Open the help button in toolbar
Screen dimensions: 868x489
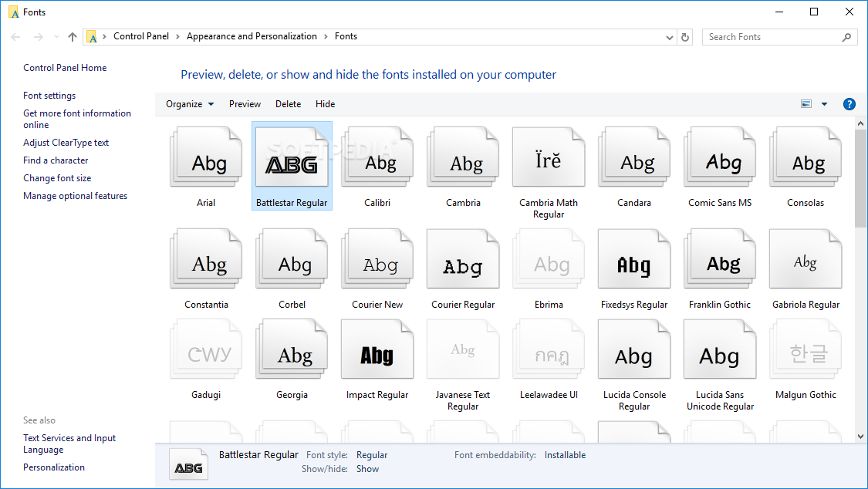click(849, 104)
